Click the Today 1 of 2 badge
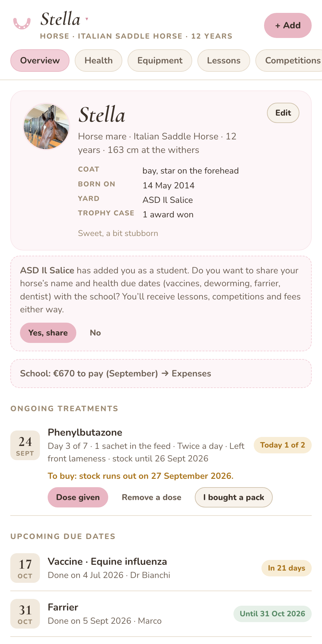The height and width of the screenshot is (644, 322). coord(282,445)
